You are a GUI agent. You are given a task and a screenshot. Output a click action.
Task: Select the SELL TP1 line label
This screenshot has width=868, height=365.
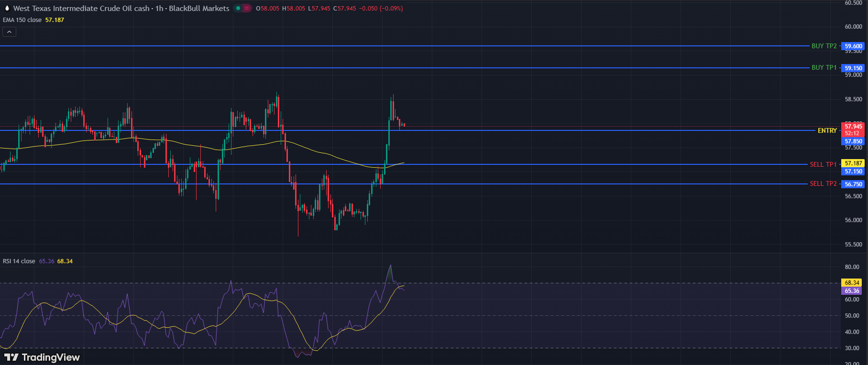pyautogui.click(x=823, y=164)
